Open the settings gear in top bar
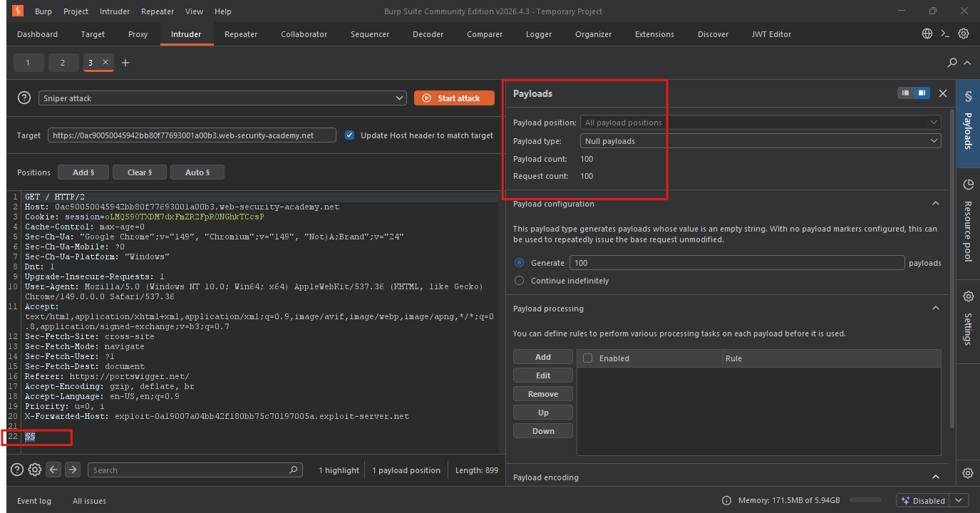 tap(964, 33)
